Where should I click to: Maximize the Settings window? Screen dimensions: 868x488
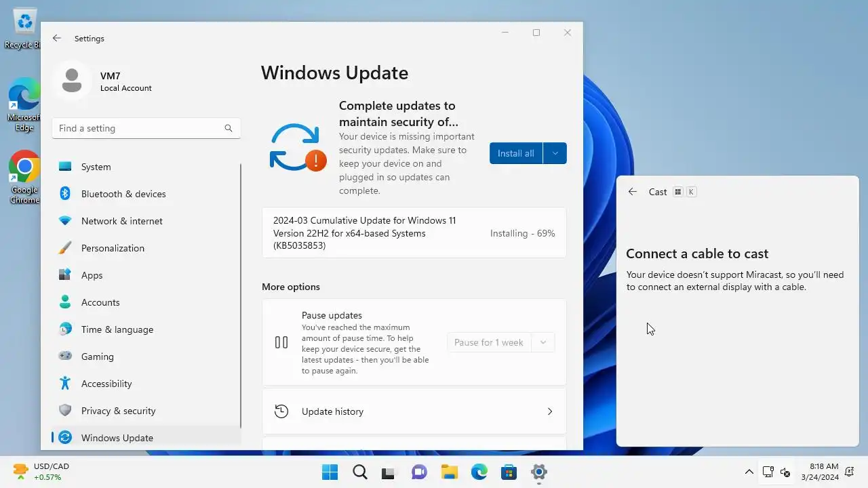click(x=536, y=33)
